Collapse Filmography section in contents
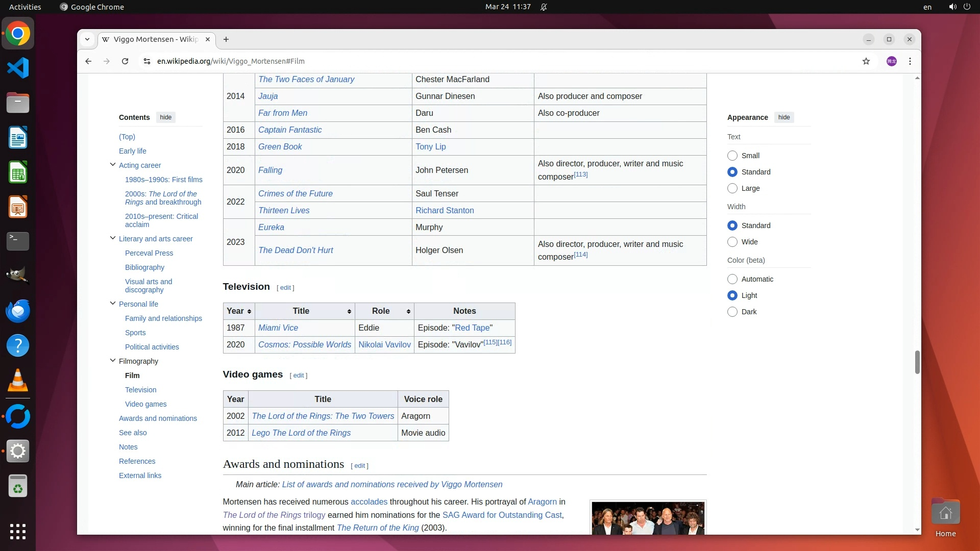The width and height of the screenshot is (980, 551). [113, 361]
